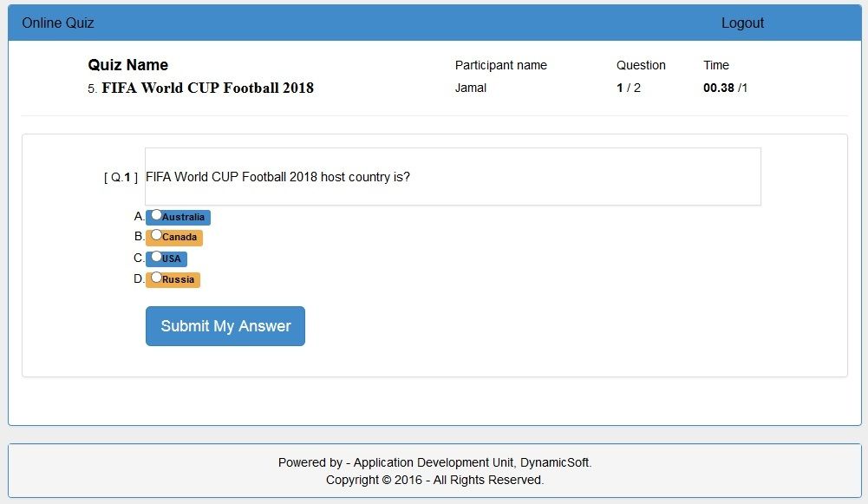Click the Powered by DynamicSoft footer text
This screenshot has height=504, width=868.
434,462
